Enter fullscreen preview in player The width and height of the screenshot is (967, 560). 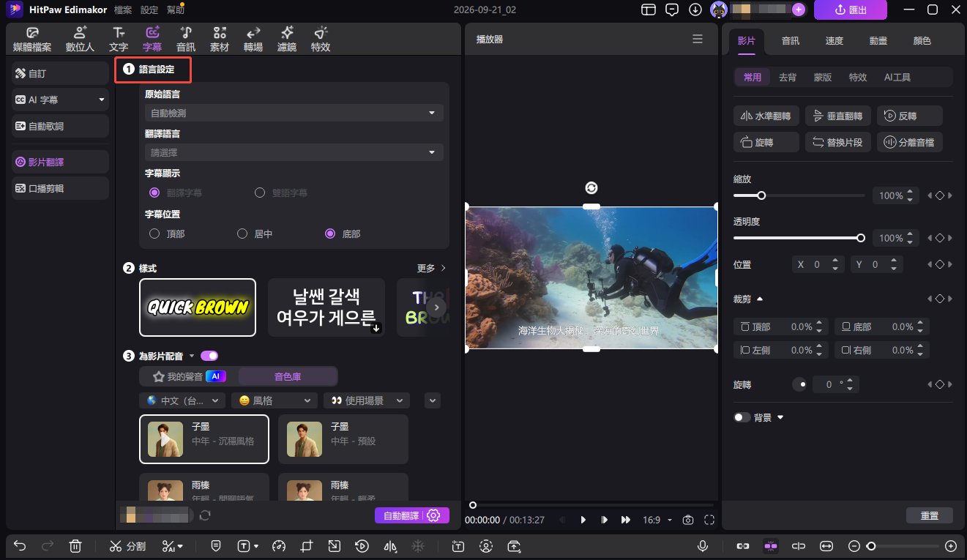click(709, 520)
